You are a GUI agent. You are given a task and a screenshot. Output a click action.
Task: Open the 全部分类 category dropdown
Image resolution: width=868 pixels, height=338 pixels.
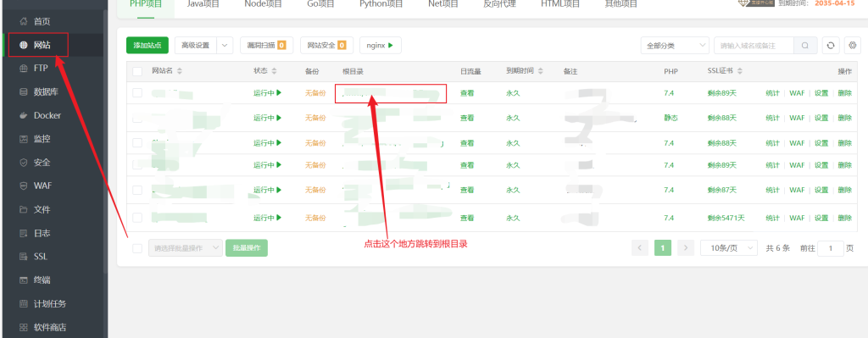tap(675, 46)
